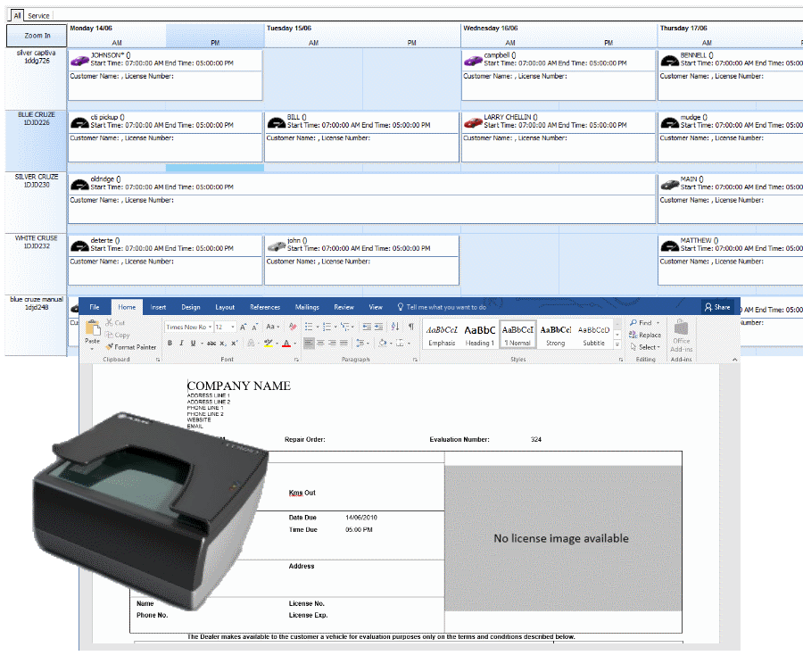Screen dimensions: 803x672
Task: Click the Office Add-ins icon
Action: 682,334
